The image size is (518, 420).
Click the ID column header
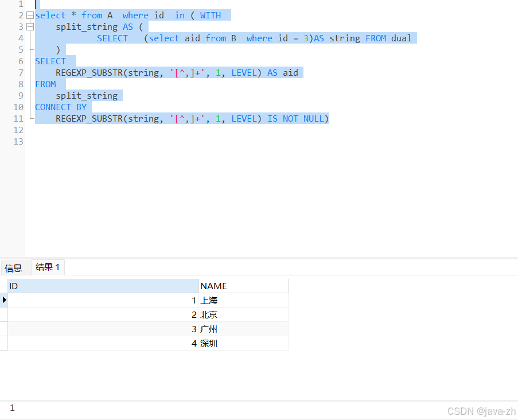[x=103, y=286]
